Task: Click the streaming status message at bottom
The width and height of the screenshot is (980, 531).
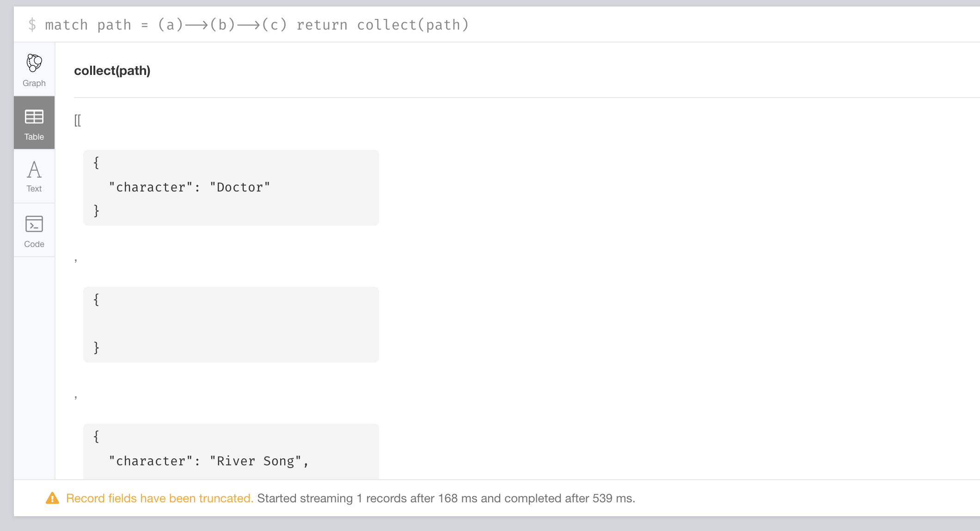Action: [x=446, y=498]
